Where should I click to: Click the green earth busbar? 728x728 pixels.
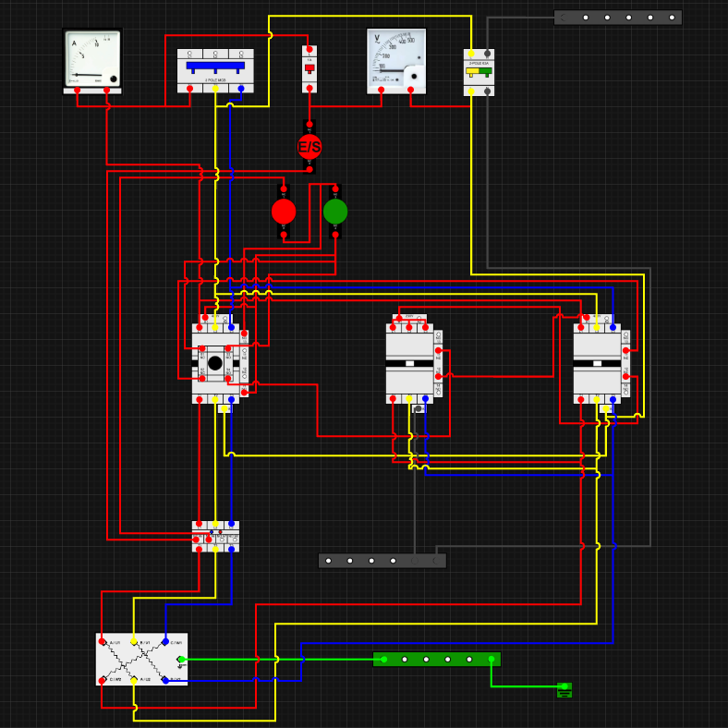point(437,660)
